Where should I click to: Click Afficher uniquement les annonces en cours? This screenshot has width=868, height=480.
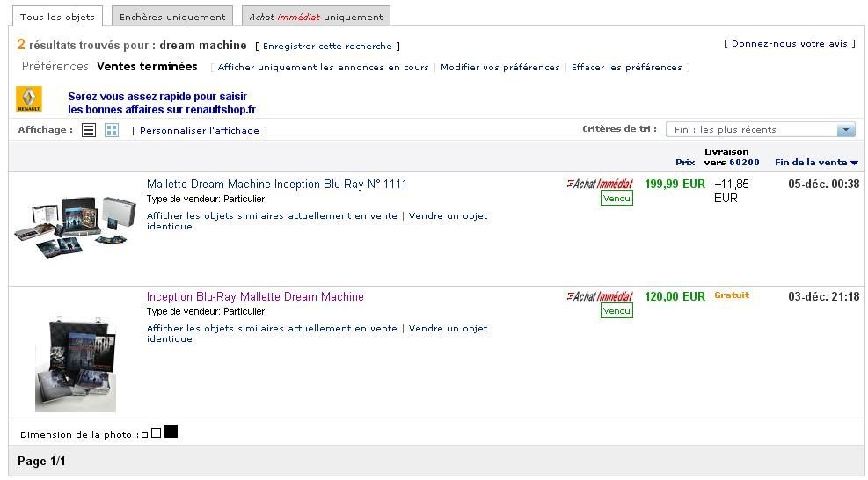pos(324,67)
